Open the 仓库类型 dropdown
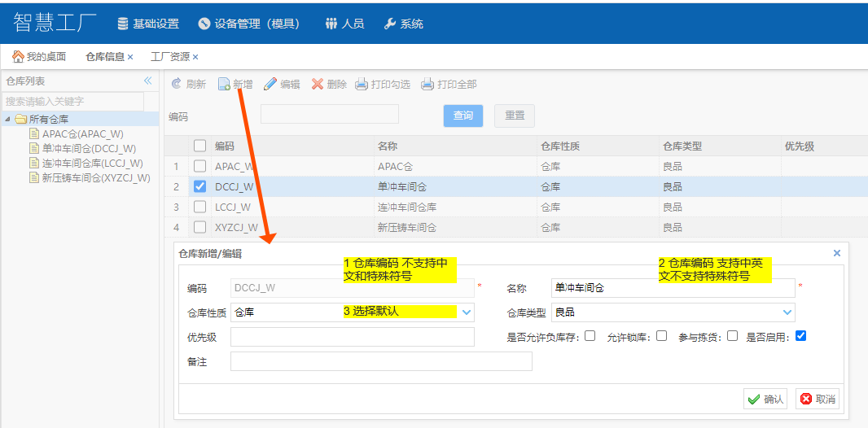The image size is (868, 428). [x=787, y=312]
